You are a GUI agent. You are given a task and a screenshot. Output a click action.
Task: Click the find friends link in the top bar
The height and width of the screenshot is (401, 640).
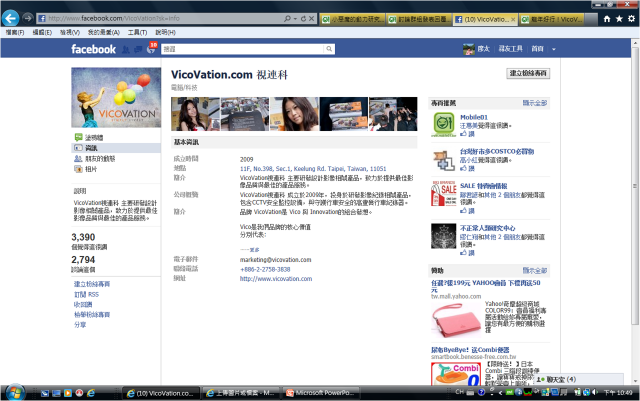[510, 49]
